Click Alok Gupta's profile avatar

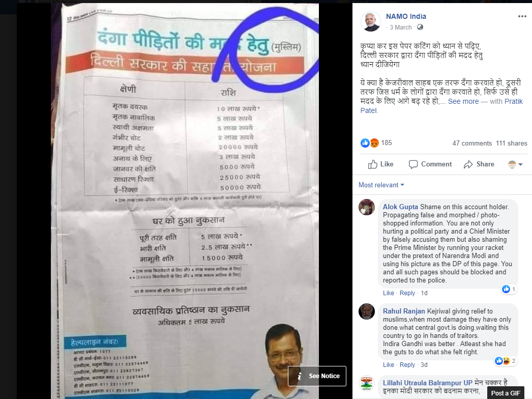click(x=366, y=207)
